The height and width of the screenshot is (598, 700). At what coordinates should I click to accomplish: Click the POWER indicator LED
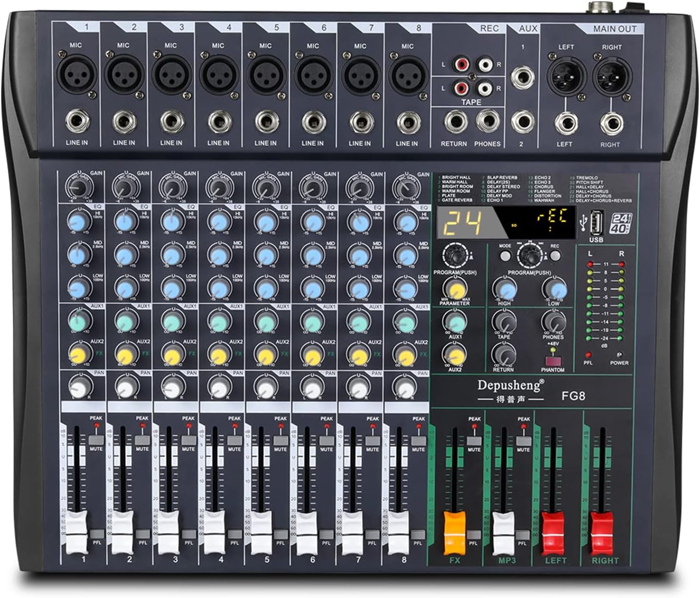click(x=619, y=356)
